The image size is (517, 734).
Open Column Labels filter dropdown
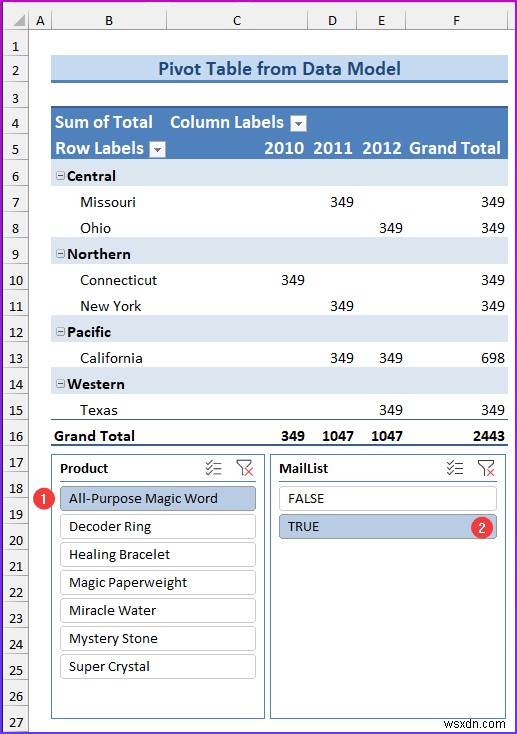tap(298, 124)
